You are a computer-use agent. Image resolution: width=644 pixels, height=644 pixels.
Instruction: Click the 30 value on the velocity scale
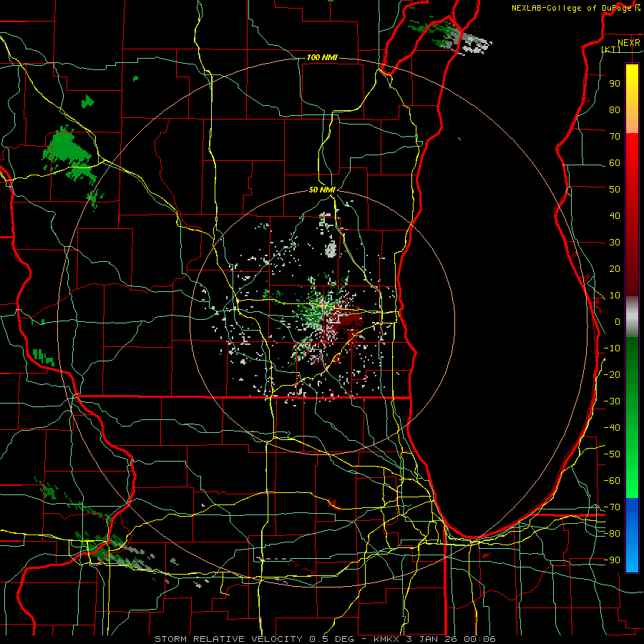point(615,243)
